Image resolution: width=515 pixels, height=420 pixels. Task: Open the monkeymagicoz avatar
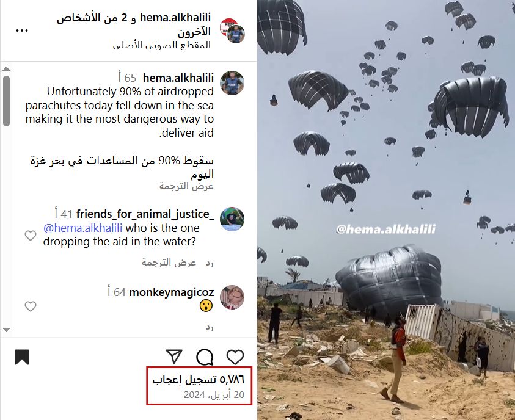232,297
